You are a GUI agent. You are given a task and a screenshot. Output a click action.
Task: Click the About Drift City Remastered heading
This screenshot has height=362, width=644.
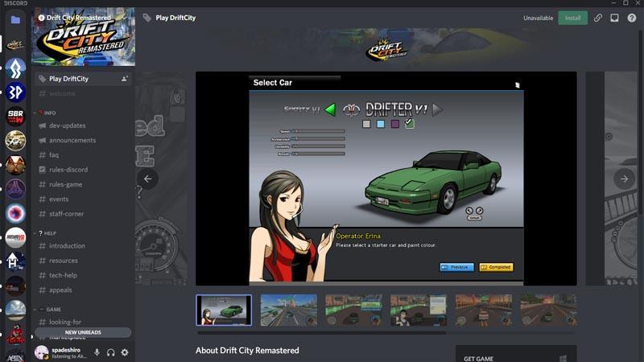[247, 351]
